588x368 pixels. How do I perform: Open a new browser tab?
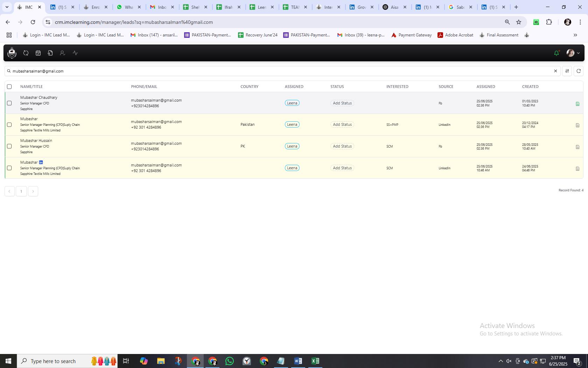(516, 7)
